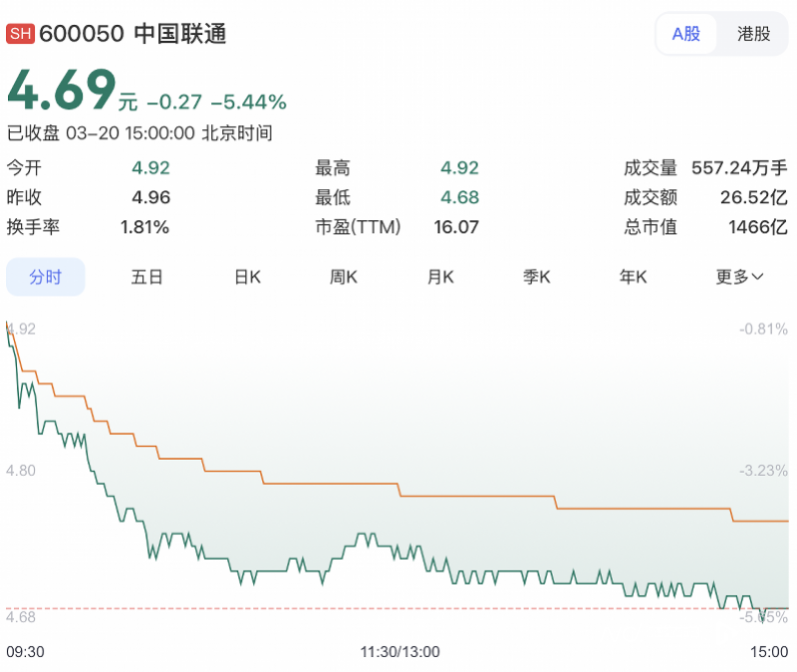The image size is (797, 672).
Task: Switch to the 周K weekly chart
Action: [343, 277]
